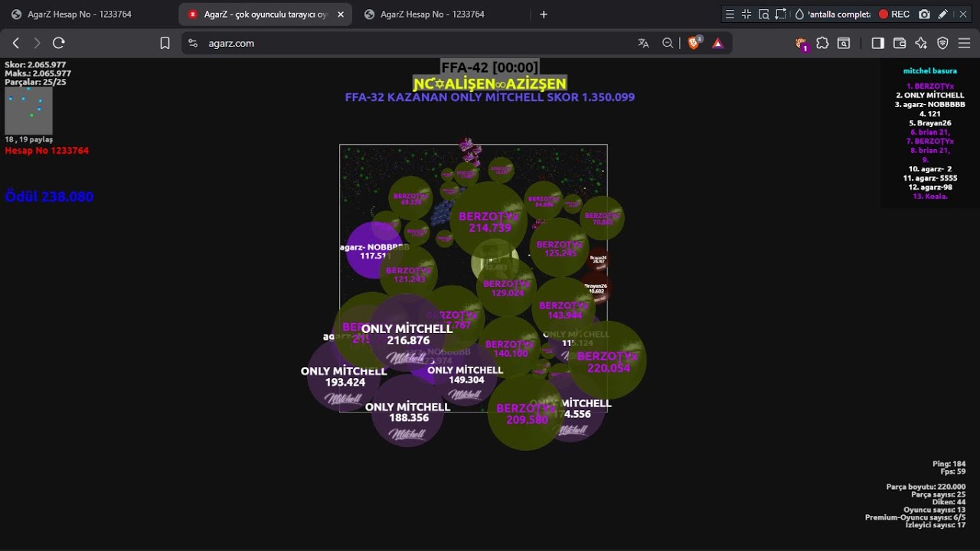The image size is (980, 551).
Task: Click the recorder magnifier window icon
Action: click(x=763, y=14)
